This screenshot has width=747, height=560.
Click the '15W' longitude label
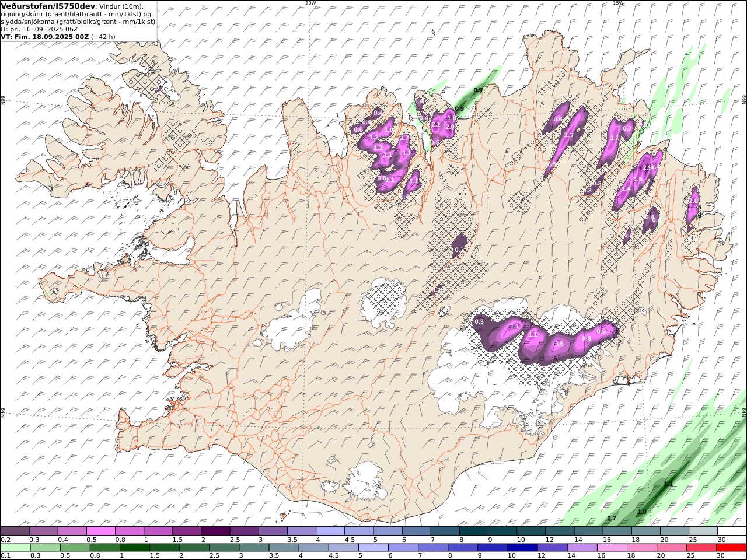pyautogui.click(x=617, y=3)
